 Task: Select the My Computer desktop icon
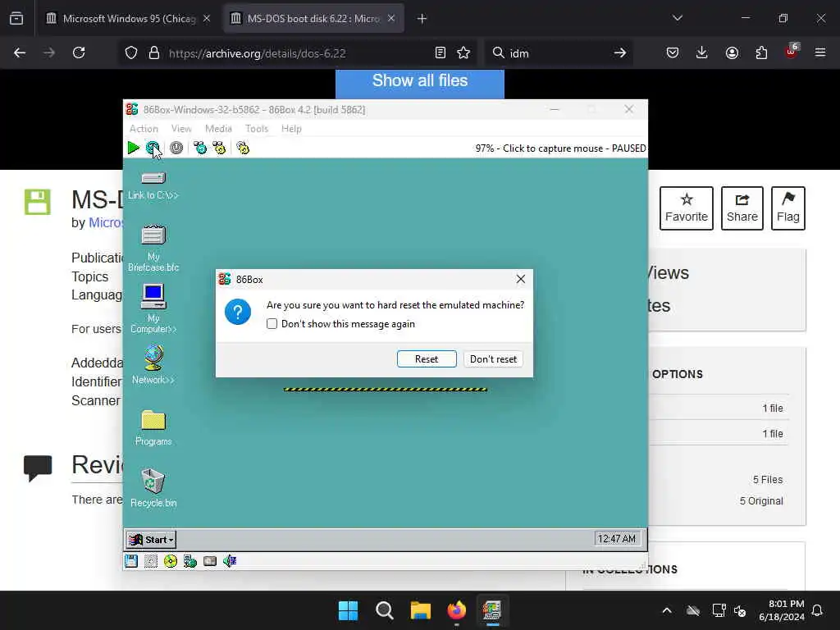point(153,308)
